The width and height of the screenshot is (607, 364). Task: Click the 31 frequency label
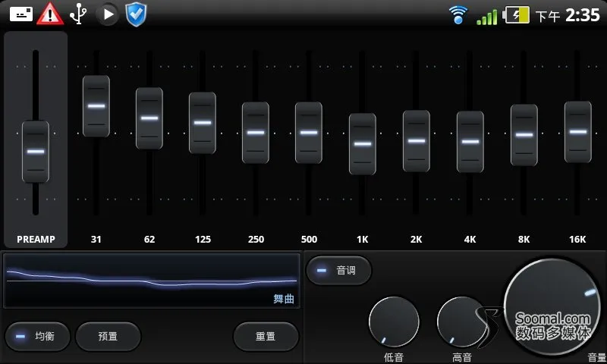[x=96, y=240]
